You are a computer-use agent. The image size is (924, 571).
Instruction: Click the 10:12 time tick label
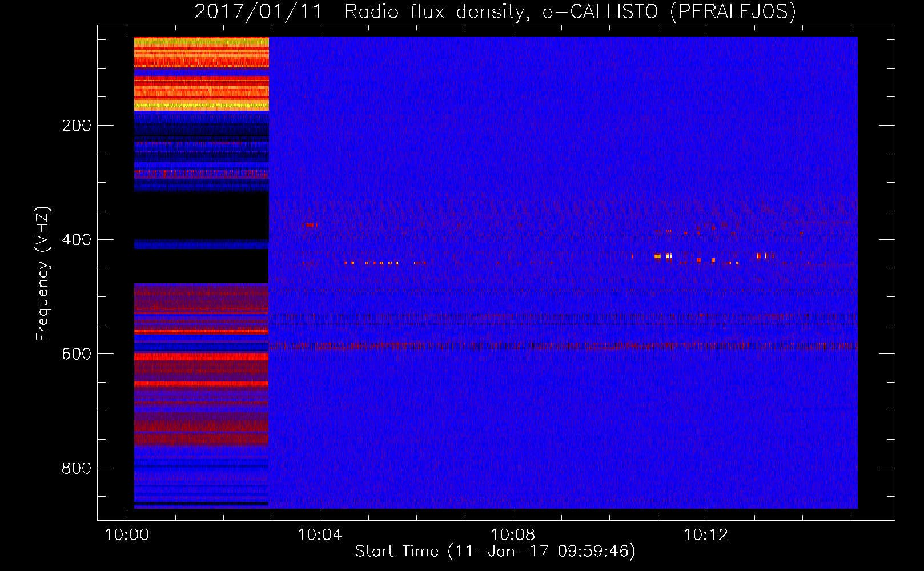tap(706, 535)
